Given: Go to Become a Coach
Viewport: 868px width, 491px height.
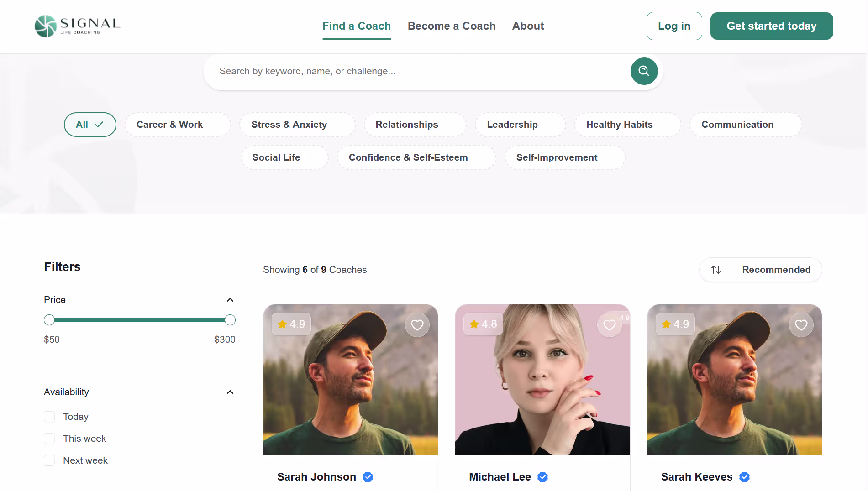Looking at the screenshot, I should [452, 26].
